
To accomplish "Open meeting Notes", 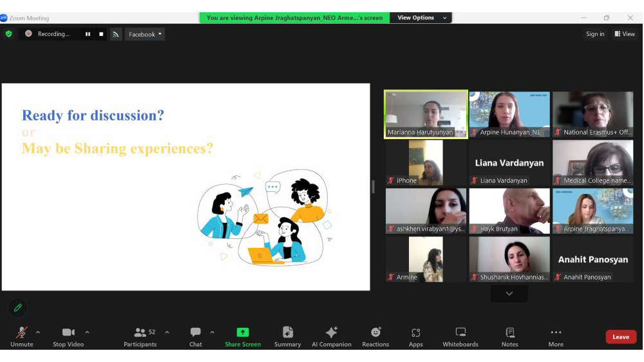I will coord(510,336).
